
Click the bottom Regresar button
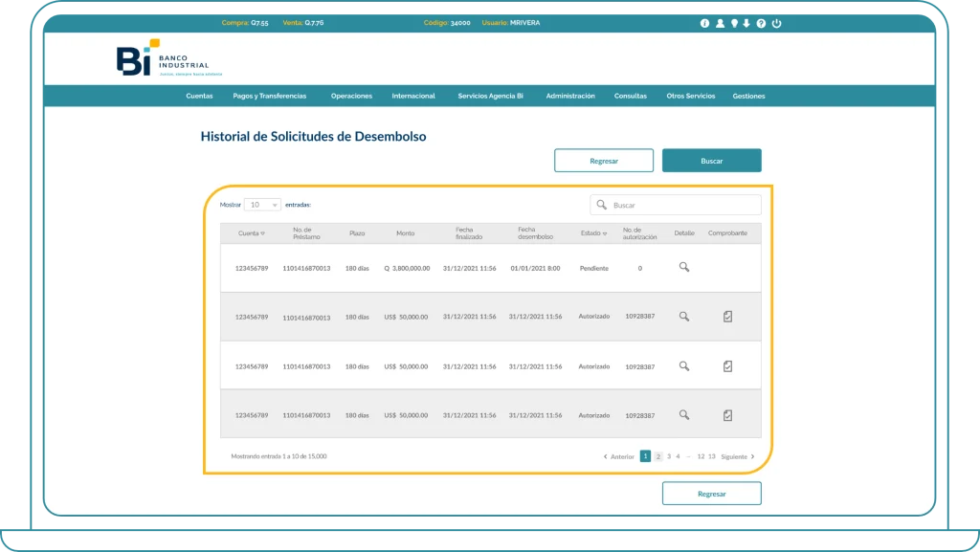[x=711, y=494]
